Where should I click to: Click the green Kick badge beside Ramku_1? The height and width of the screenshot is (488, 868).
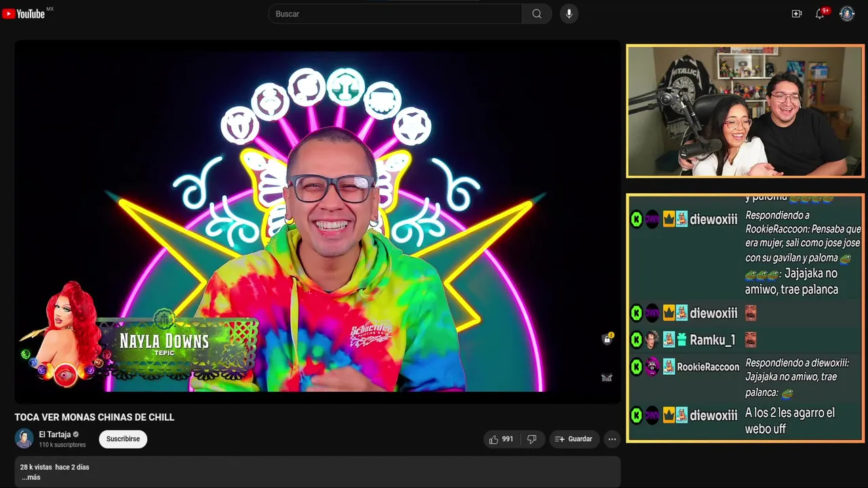click(636, 339)
